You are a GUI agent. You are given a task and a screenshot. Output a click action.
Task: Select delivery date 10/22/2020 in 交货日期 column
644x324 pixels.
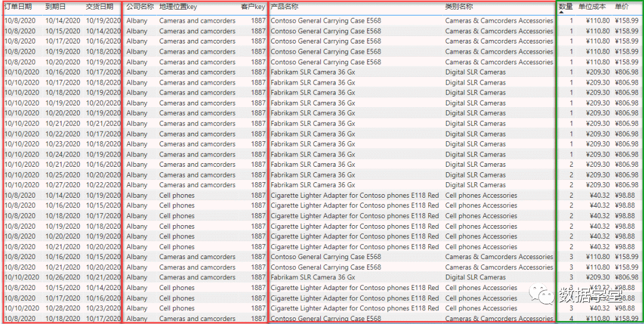click(x=104, y=185)
